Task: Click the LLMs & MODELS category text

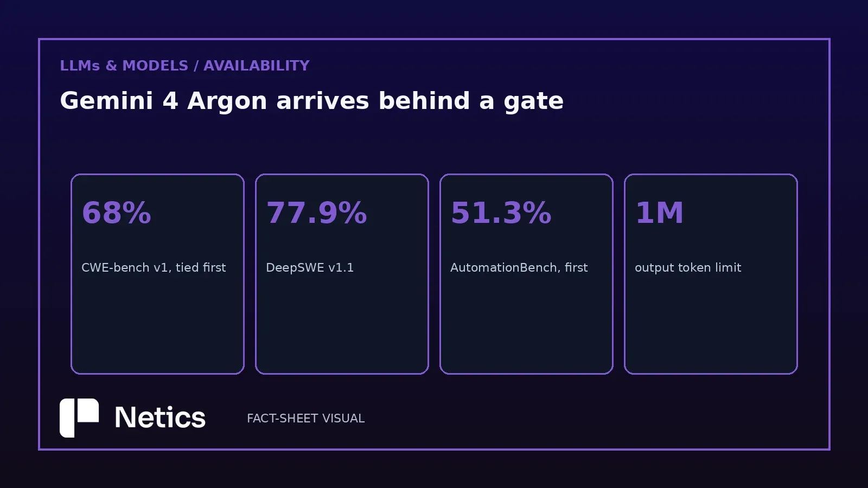Action: (x=124, y=66)
